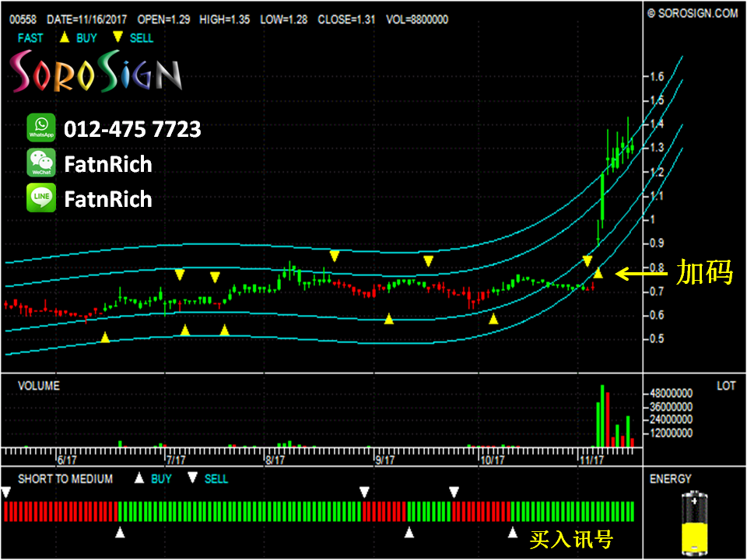Click the WeChat icon
747x560 pixels.
[x=41, y=163]
